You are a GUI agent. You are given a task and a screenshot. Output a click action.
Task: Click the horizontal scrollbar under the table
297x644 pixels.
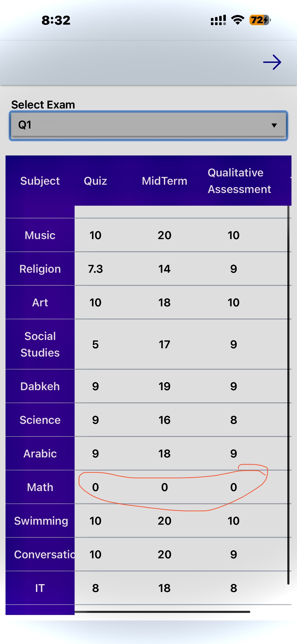coord(162,612)
